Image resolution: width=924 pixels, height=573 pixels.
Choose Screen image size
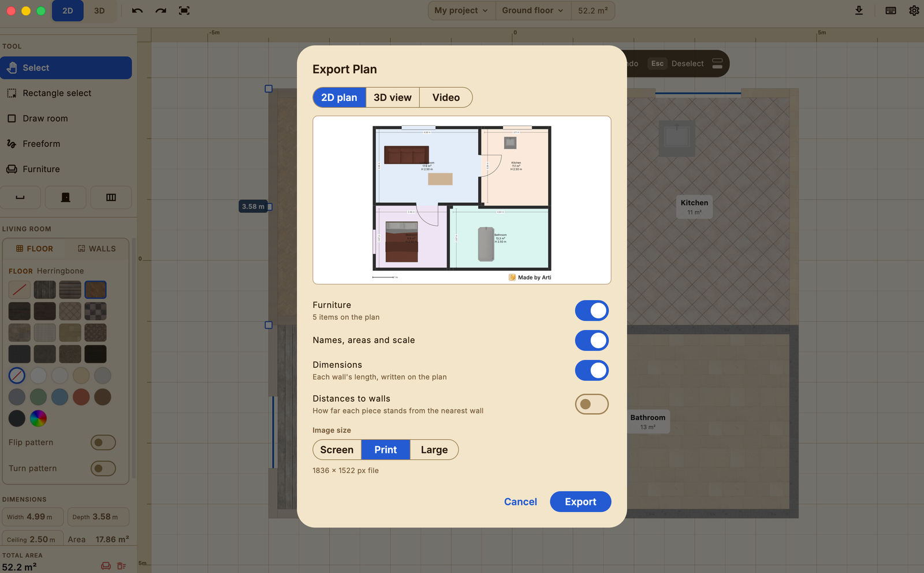coord(337,450)
